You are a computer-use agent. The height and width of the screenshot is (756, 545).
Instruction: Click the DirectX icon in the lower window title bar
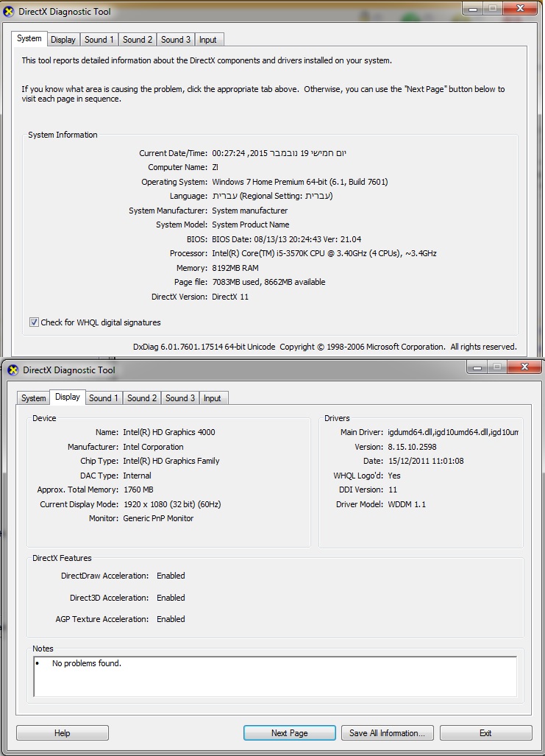[x=13, y=370]
